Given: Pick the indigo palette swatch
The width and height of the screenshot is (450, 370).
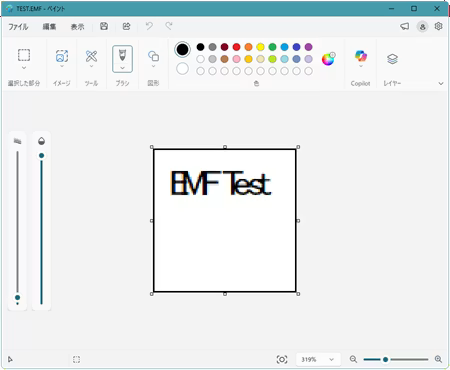Looking at the screenshot, I should [296, 47].
